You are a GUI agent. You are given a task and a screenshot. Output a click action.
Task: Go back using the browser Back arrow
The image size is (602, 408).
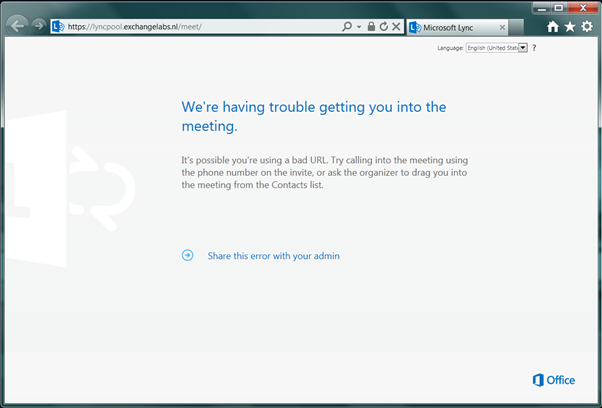tap(17, 26)
